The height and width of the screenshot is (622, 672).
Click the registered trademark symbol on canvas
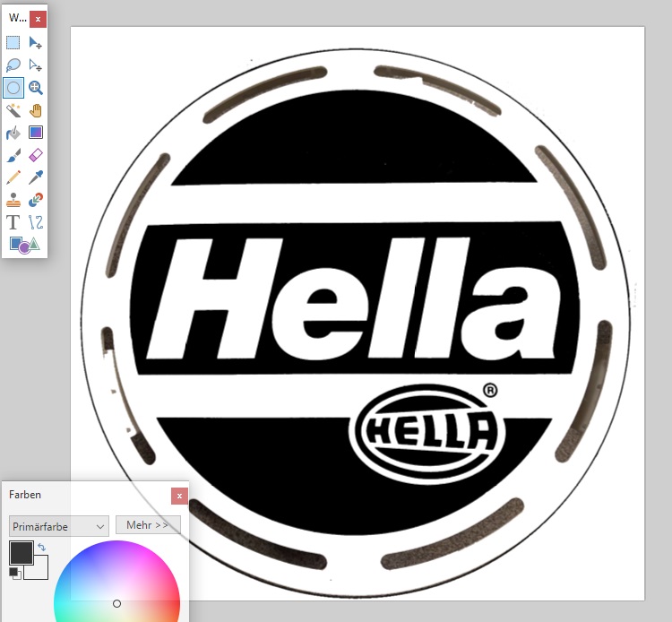tap(490, 390)
